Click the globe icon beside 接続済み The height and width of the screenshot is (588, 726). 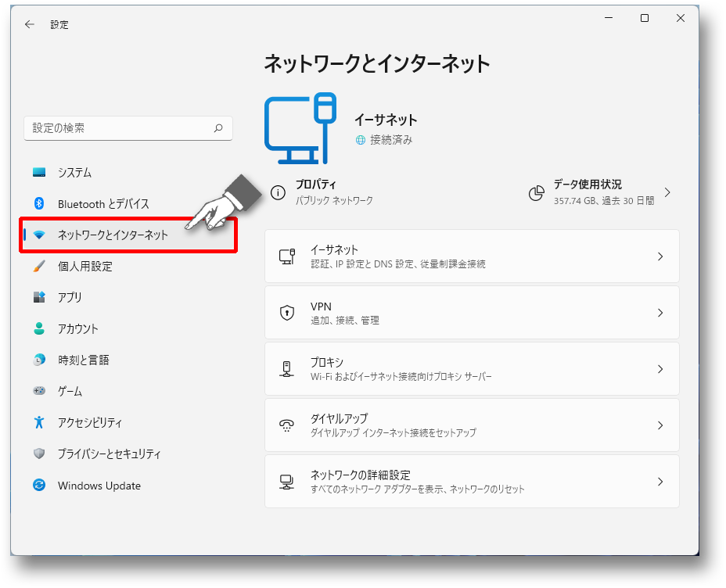pyautogui.click(x=360, y=140)
